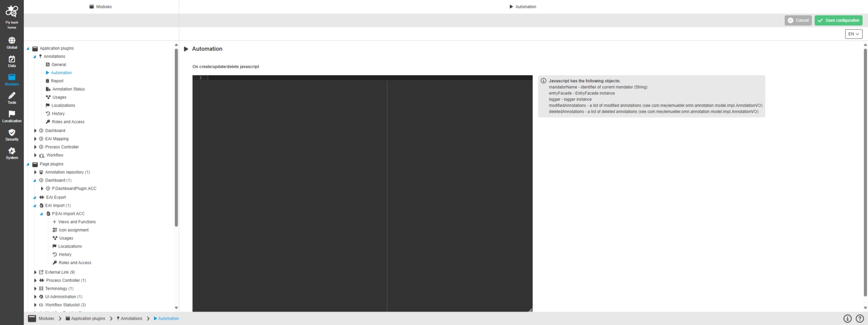Expand the EAI Mapping node

[35, 139]
